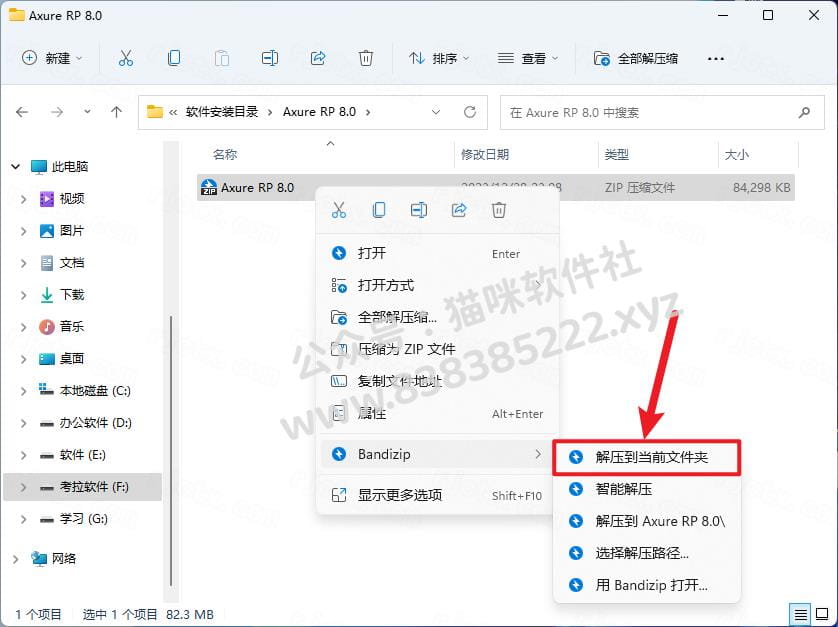Click 解压到当前文件夹 in Bandizip submenu

click(647, 458)
